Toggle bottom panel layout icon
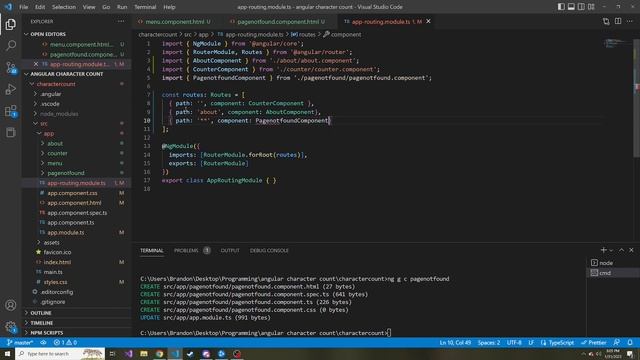This screenshot has height=360, width=640. (571, 7)
